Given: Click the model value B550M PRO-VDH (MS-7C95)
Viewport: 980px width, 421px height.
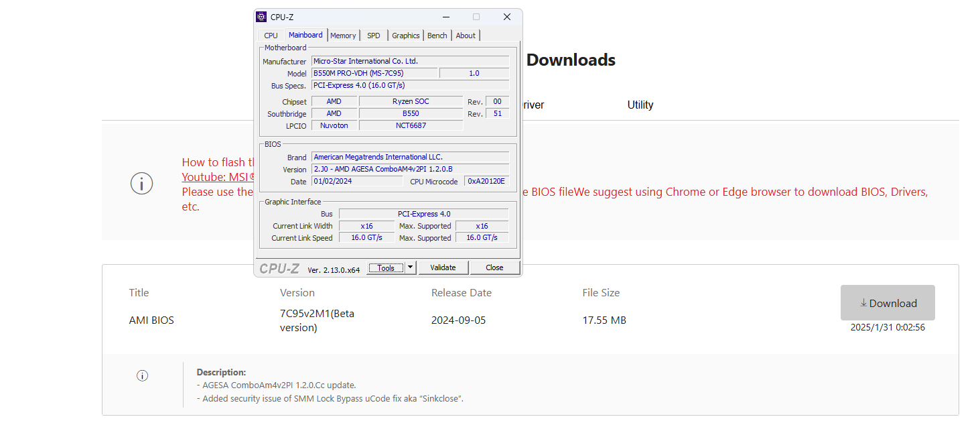Looking at the screenshot, I should (374, 73).
